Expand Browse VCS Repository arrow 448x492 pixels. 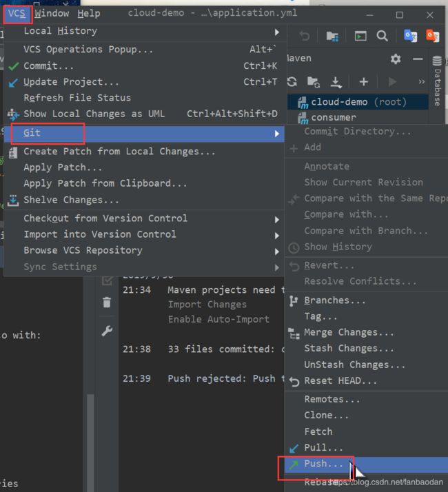click(277, 252)
